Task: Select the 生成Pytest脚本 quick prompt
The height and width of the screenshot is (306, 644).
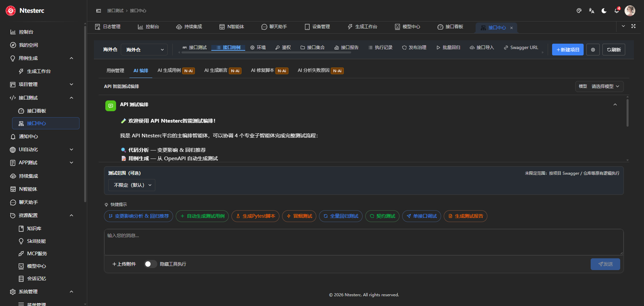Action: click(x=255, y=216)
